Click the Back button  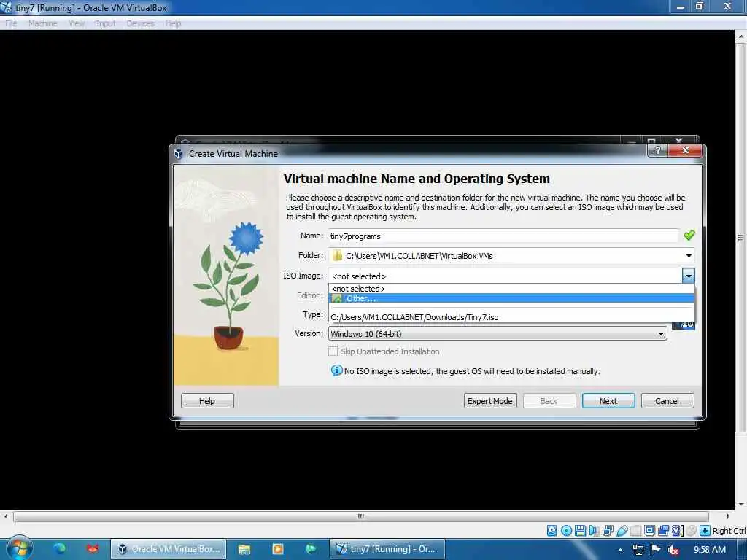click(549, 401)
